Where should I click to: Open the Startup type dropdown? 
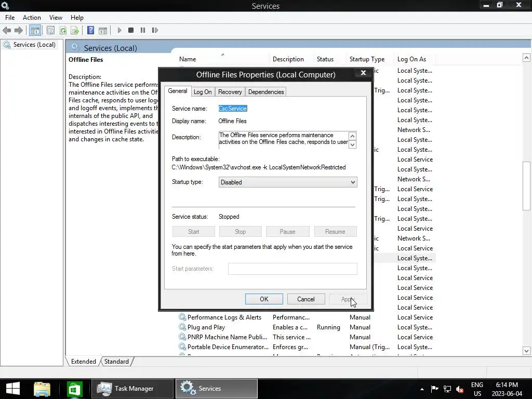pyautogui.click(x=288, y=182)
